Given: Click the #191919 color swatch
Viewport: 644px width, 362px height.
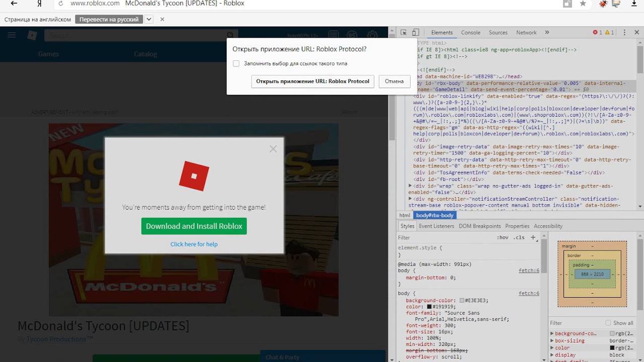Looking at the screenshot, I should point(430,307).
